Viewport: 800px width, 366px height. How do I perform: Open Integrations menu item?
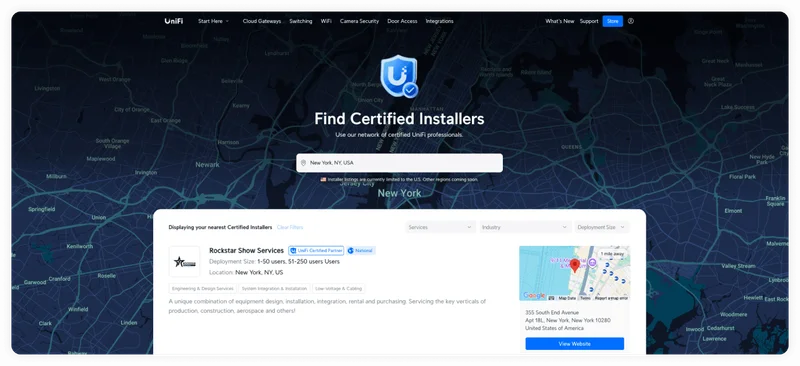pos(439,21)
